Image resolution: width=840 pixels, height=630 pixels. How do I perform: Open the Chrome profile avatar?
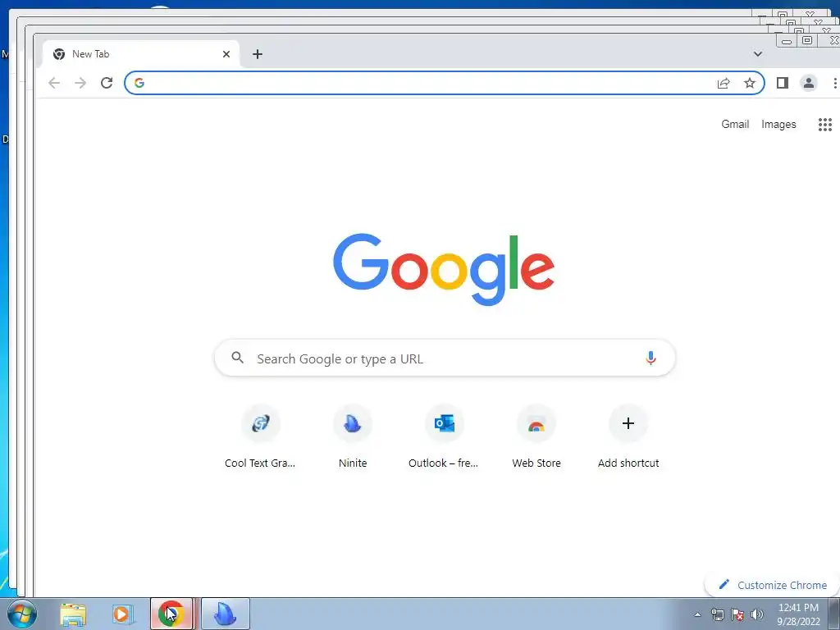point(808,83)
